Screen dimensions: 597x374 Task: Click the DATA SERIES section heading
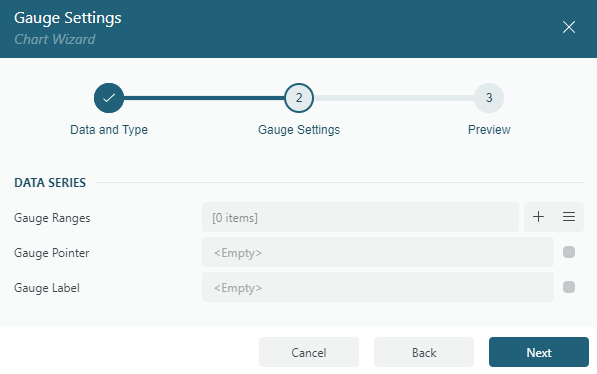50,183
